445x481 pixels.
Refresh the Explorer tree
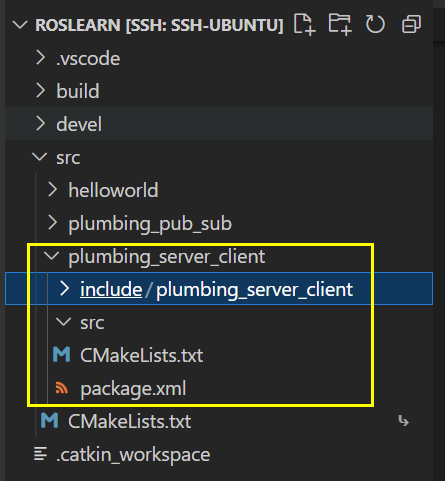pyautogui.click(x=375, y=24)
